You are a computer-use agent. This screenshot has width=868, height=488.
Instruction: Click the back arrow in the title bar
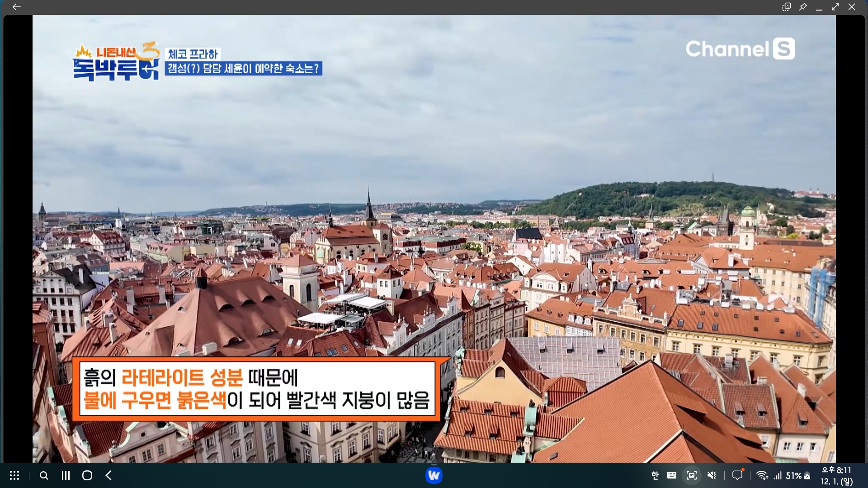(17, 7)
